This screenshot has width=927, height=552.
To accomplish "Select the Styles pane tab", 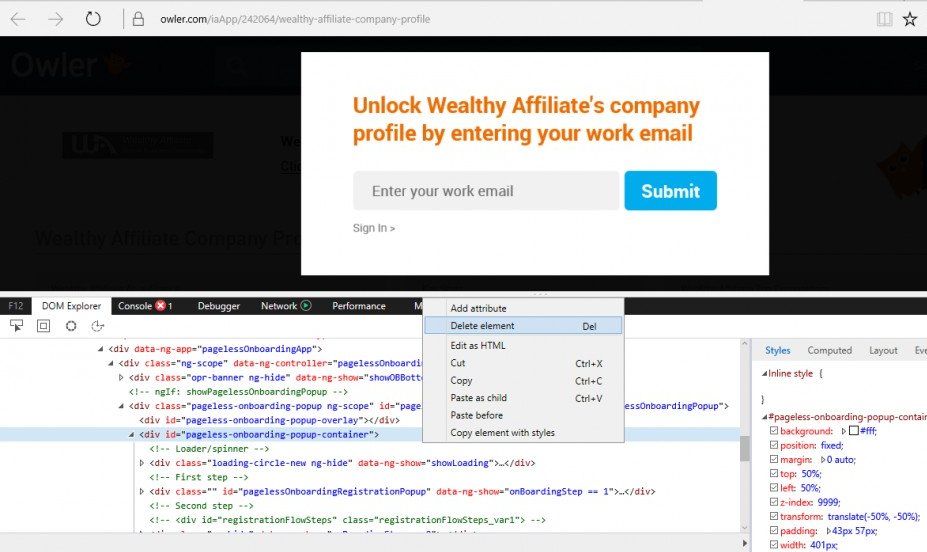I will (777, 350).
